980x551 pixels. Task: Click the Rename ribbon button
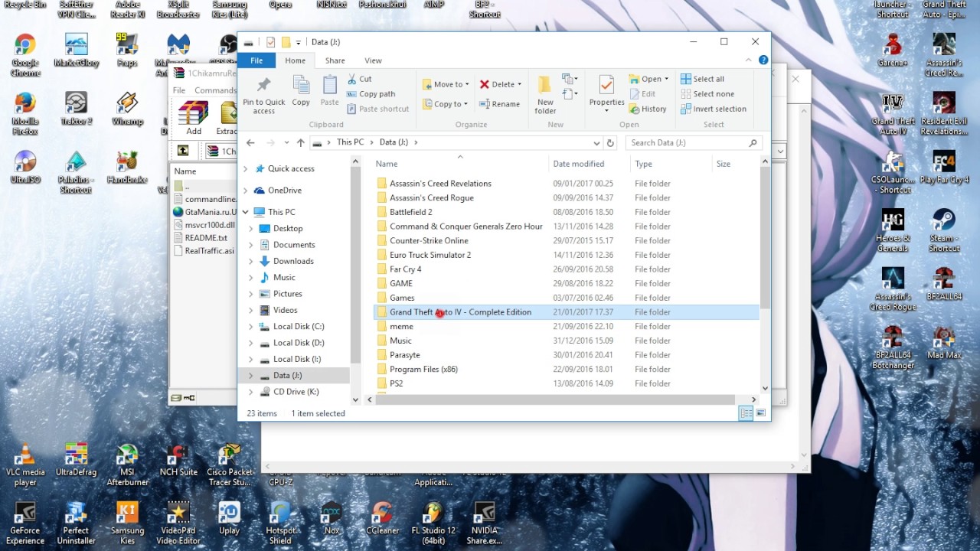click(x=499, y=104)
